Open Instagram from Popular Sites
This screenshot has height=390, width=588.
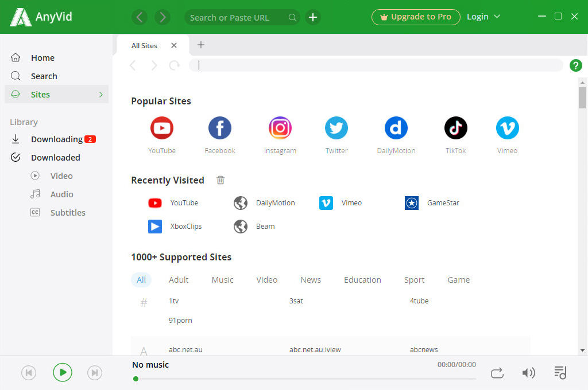click(280, 128)
